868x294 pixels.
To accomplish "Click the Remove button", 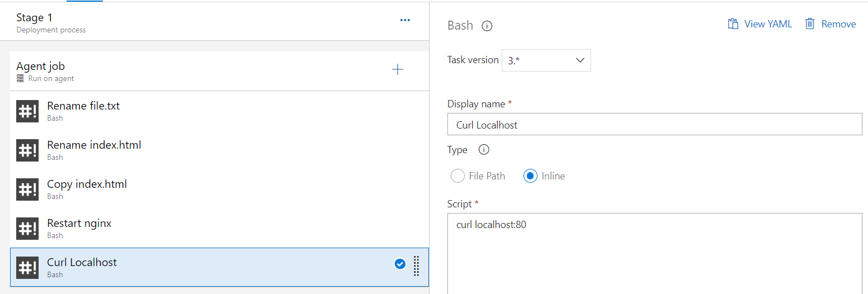I will tap(830, 24).
